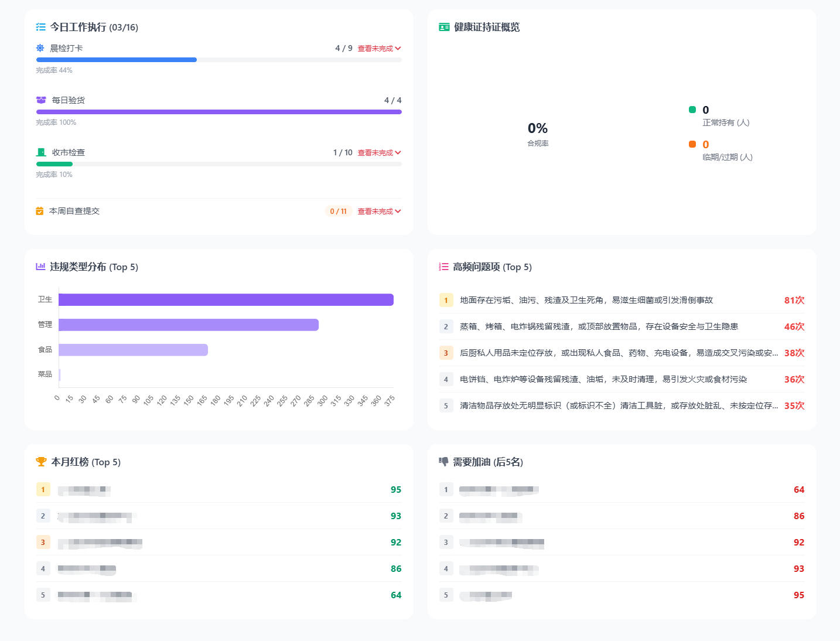Image resolution: width=840 pixels, height=641 pixels.
Task: Click the 需要加油 thumbs-down icon
Action: (444, 462)
